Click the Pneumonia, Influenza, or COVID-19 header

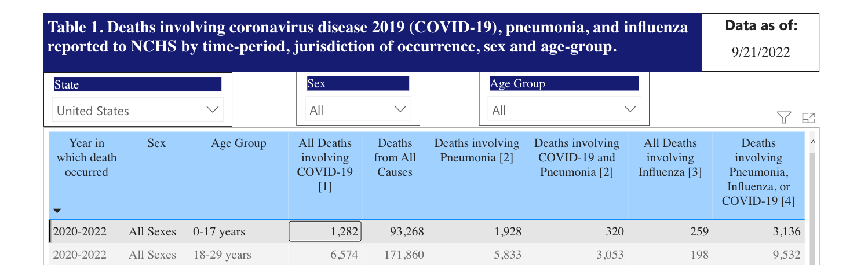coord(758,172)
